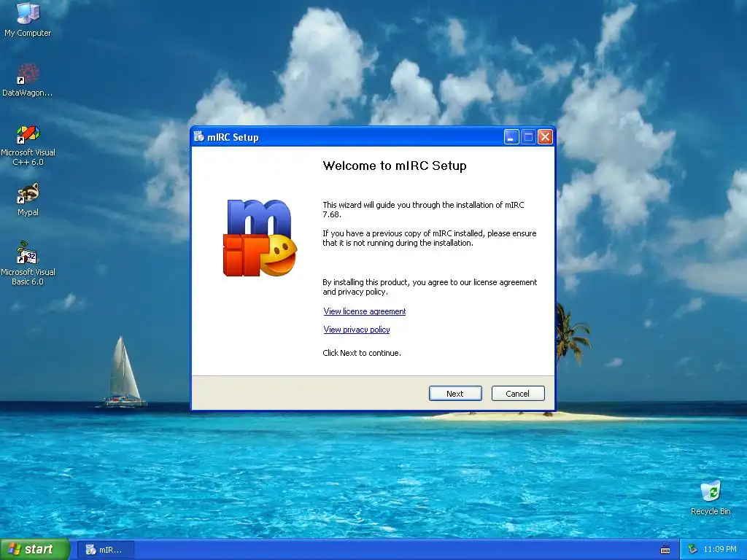This screenshot has width=747, height=560.
Task: Open My Computer desktop icon
Action: pyautogui.click(x=28, y=19)
